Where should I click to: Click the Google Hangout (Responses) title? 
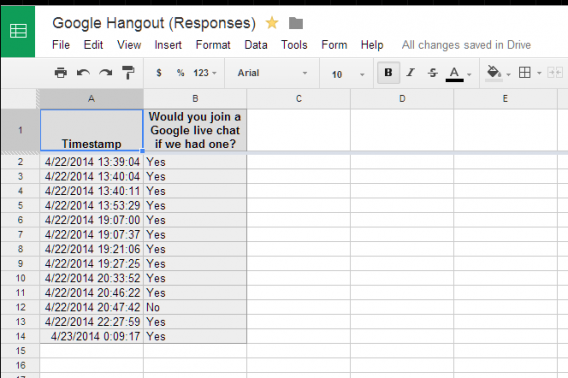[x=154, y=23]
